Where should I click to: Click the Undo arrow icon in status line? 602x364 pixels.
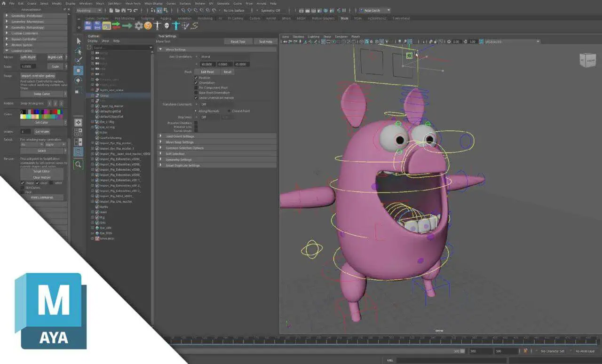coord(129,10)
